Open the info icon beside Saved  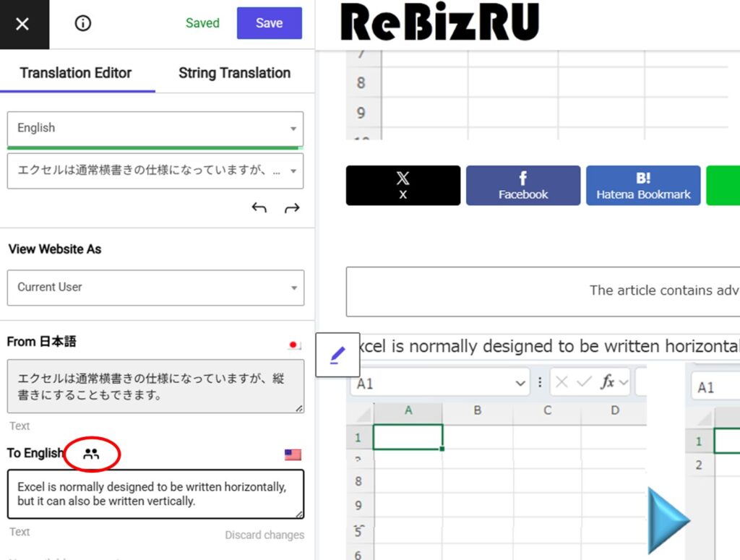tap(83, 23)
